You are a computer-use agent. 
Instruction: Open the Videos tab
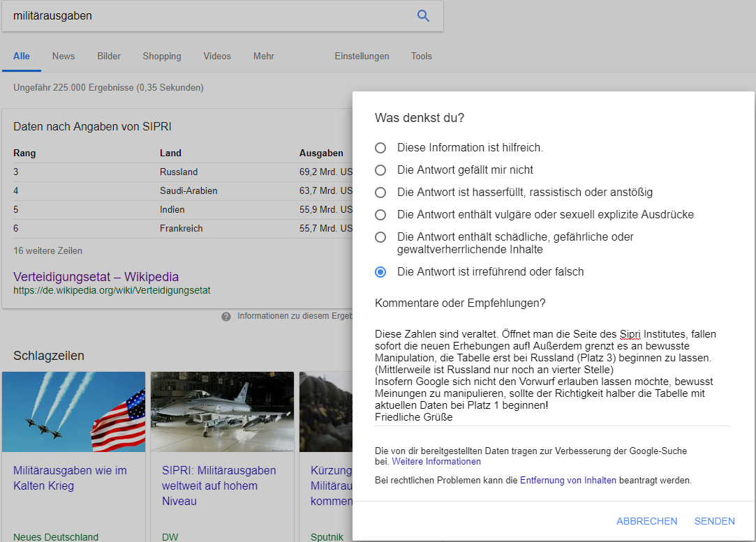pyautogui.click(x=217, y=57)
